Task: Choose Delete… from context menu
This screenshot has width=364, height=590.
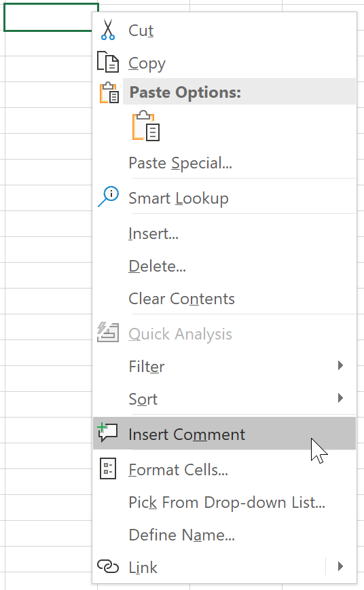Action: pyautogui.click(x=158, y=266)
